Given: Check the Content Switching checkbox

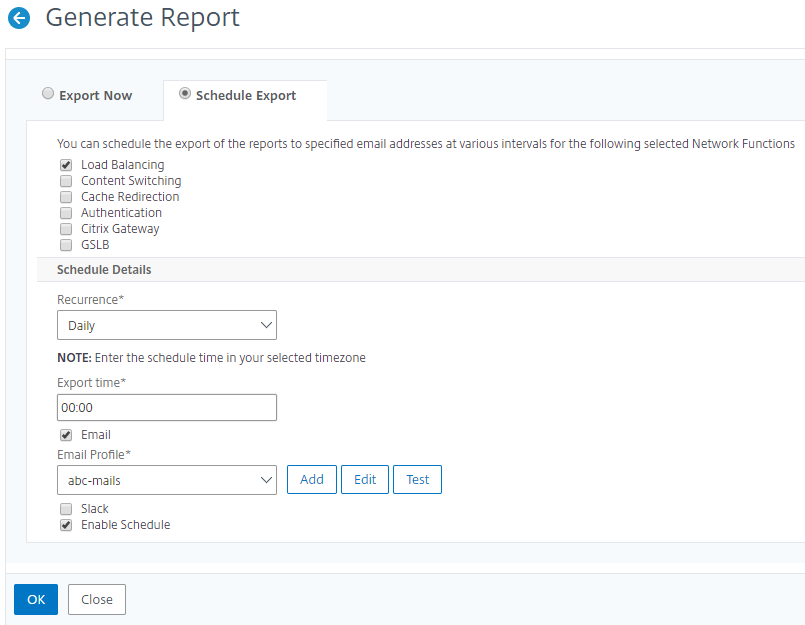Looking at the screenshot, I should coord(66,181).
